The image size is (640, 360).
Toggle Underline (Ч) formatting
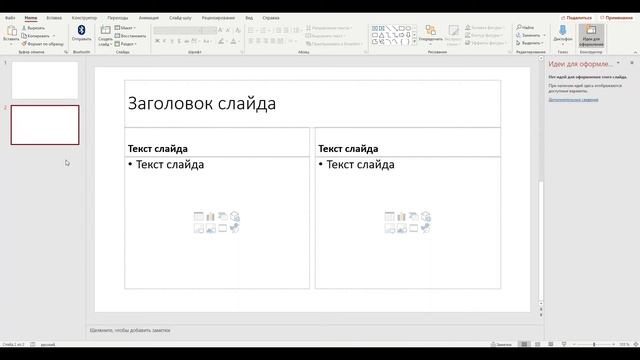click(x=172, y=41)
